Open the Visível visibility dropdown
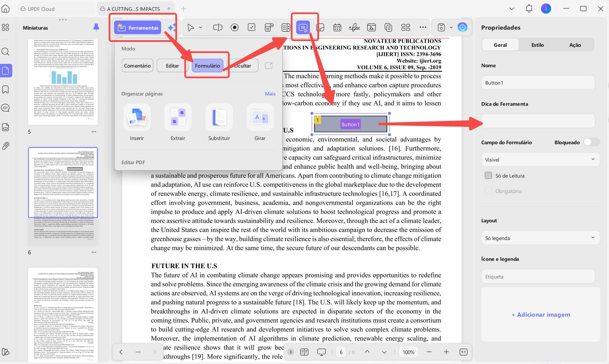This screenshot has height=364, width=609. (541, 160)
